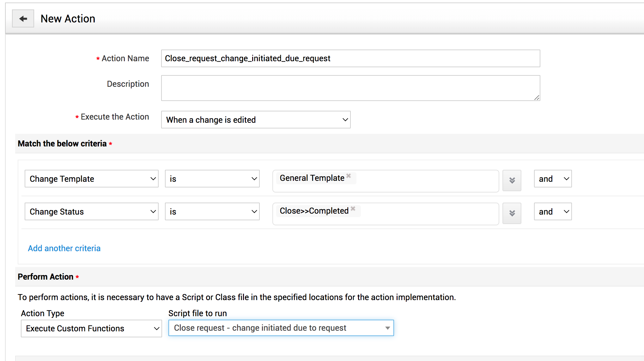The height and width of the screenshot is (361, 644).
Task: Change the first row's and connector
Action: [553, 179]
